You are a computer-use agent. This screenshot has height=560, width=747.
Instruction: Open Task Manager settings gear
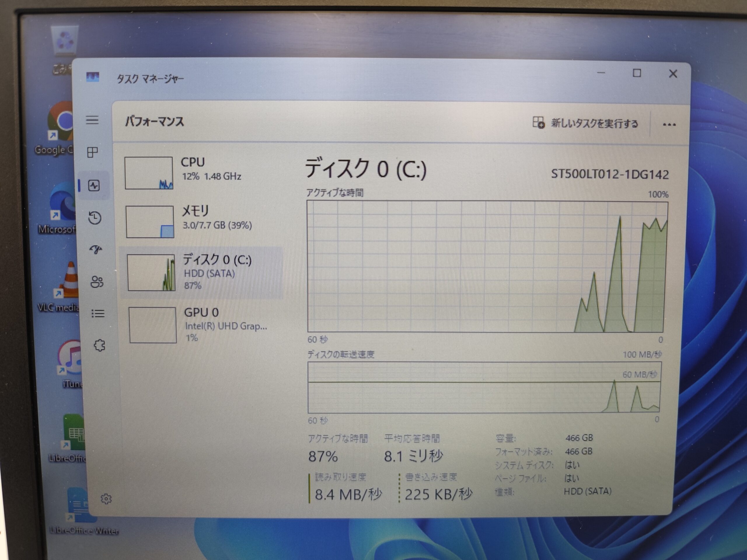106,498
